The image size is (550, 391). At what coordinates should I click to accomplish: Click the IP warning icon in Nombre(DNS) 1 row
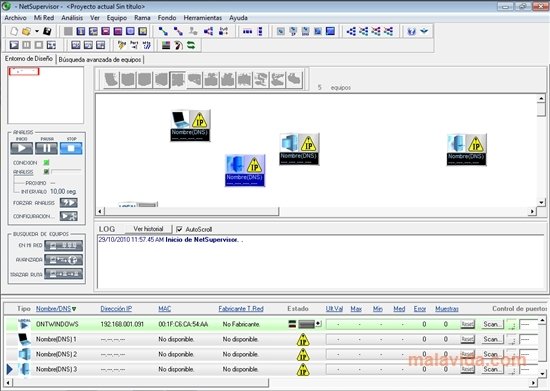point(303,339)
